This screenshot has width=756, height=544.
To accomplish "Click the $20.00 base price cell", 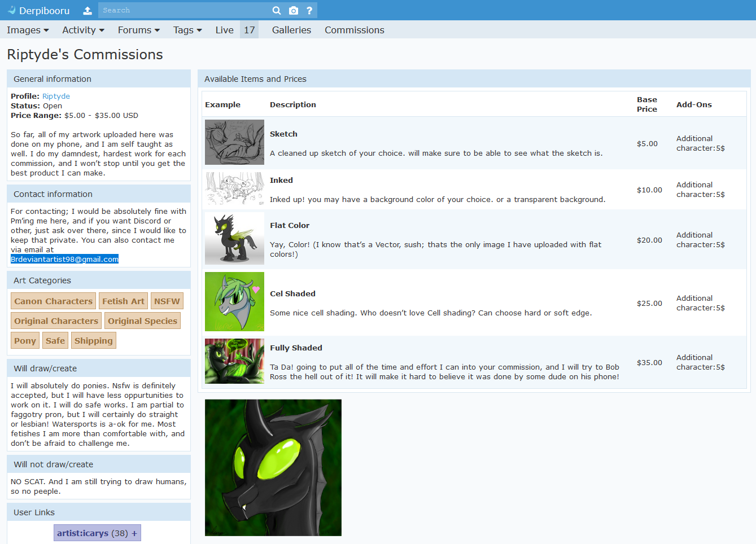I will [649, 240].
